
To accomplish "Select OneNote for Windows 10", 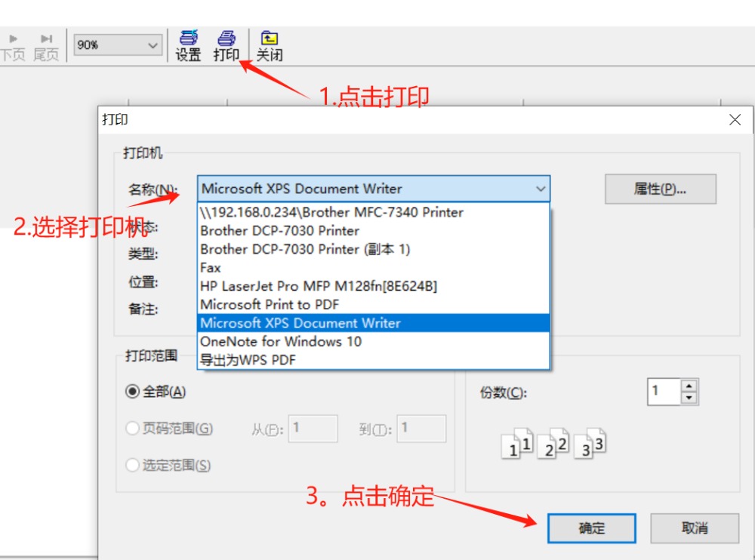I will pyautogui.click(x=373, y=341).
